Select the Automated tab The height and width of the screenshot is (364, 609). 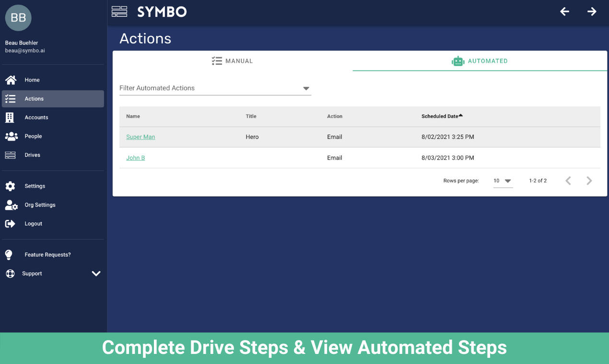tap(480, 61)
